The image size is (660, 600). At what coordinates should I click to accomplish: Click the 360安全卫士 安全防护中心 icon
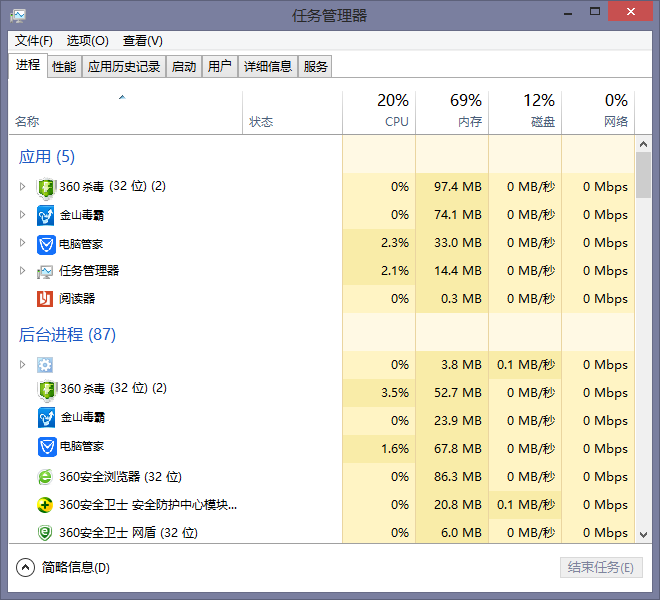(45, 505)
